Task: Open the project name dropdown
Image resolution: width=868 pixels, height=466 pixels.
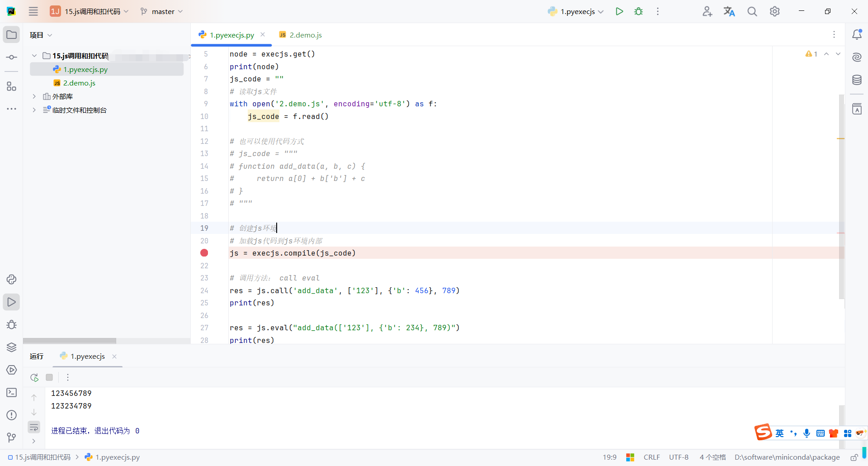Action: pyautogui.click(x=90, y=11)
